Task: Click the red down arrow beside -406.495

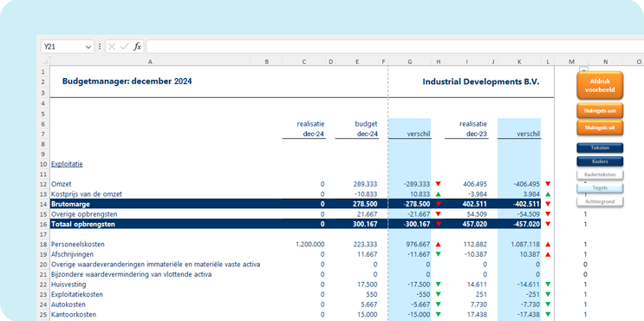Action: 548,184
